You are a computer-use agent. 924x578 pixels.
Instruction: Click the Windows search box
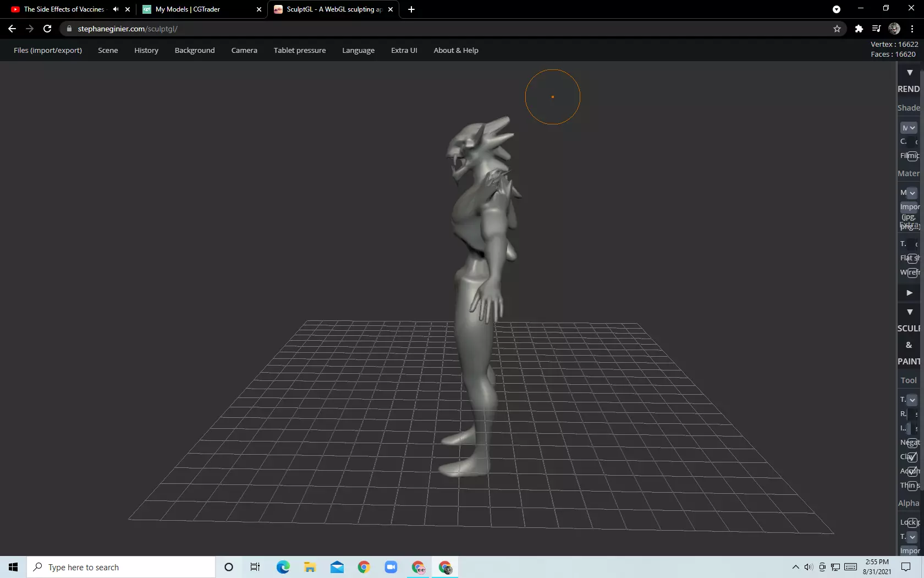(x=121, y=567)
